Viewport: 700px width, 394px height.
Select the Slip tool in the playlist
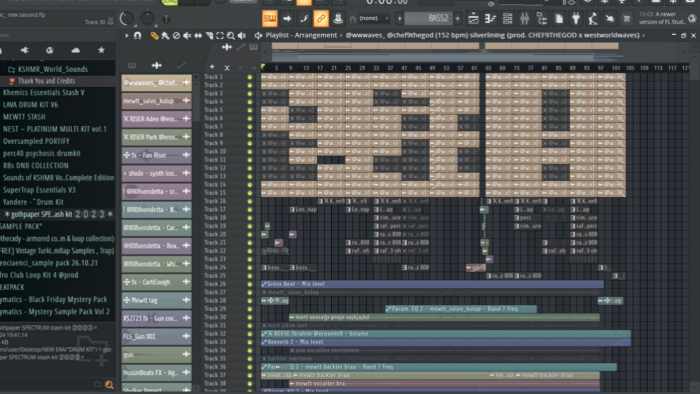pos(198,36)
